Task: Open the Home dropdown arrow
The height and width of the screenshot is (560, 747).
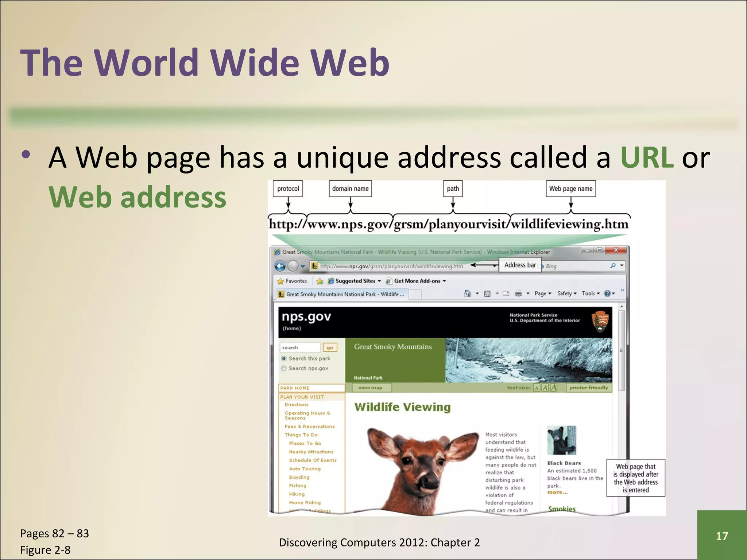Action: tap(477, 294)
